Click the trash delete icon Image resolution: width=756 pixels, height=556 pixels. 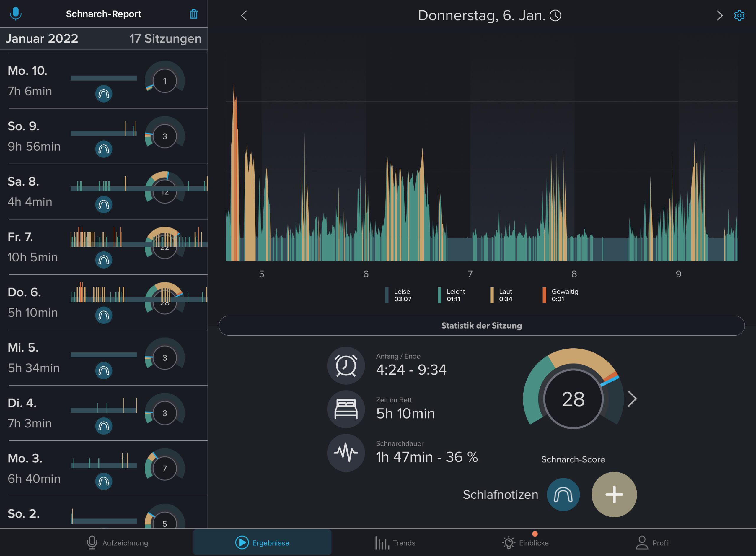[193, 14]
